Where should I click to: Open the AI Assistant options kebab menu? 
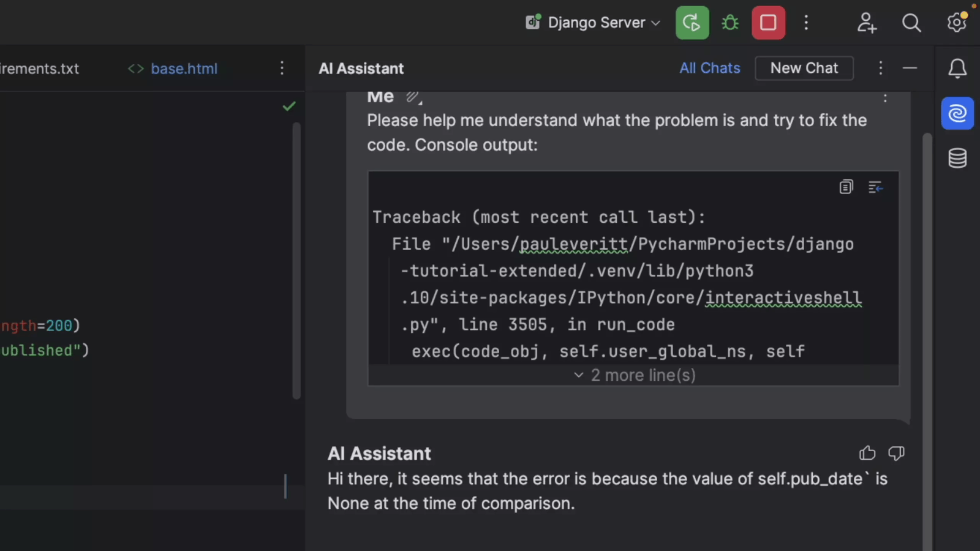tap(881, 69)
